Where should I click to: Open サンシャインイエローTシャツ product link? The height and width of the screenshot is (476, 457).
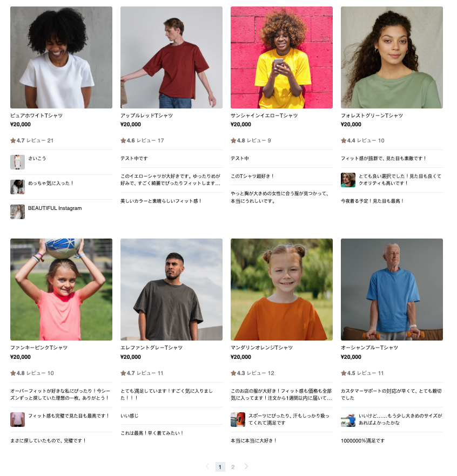(x=264, y=115)
